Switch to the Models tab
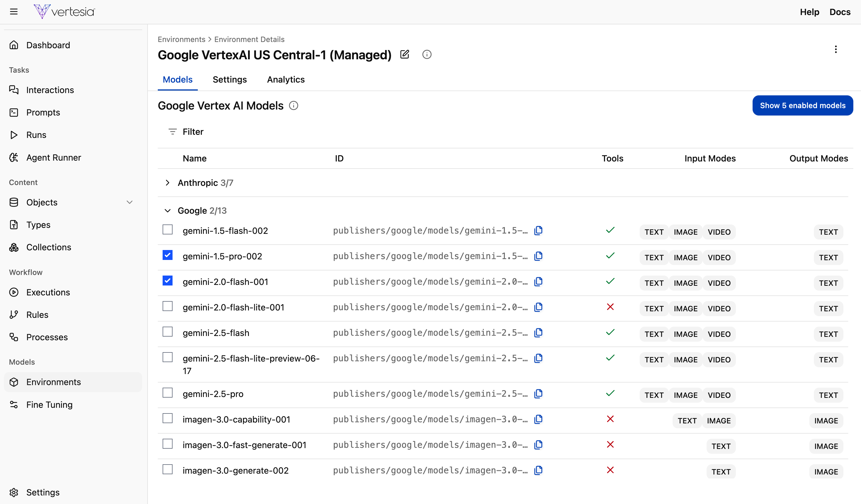Screen dimensions: 861x504 (x=178, y=80)
